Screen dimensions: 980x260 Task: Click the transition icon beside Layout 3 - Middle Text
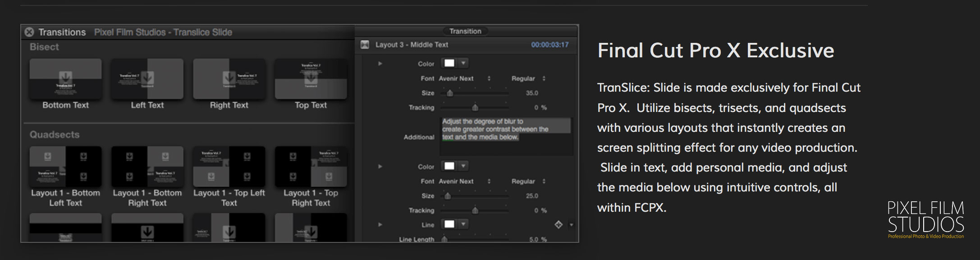(365, 45)
